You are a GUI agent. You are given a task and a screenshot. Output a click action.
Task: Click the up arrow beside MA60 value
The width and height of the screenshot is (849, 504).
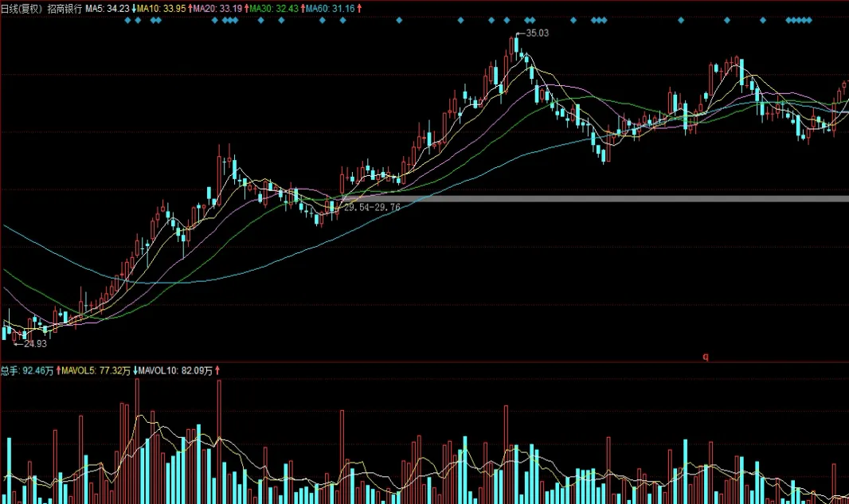(x=358, y=7)
